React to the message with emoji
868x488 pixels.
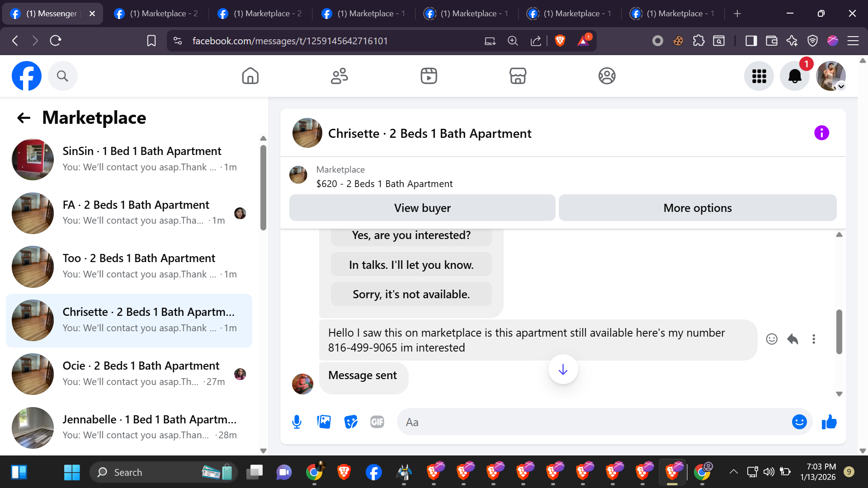point(772,339)
